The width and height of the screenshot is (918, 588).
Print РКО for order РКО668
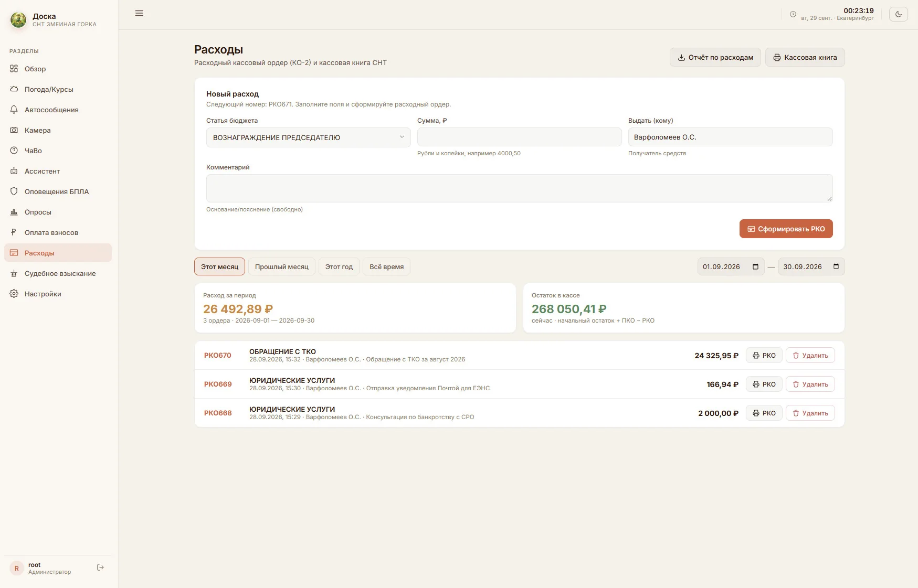pos(764,413)
